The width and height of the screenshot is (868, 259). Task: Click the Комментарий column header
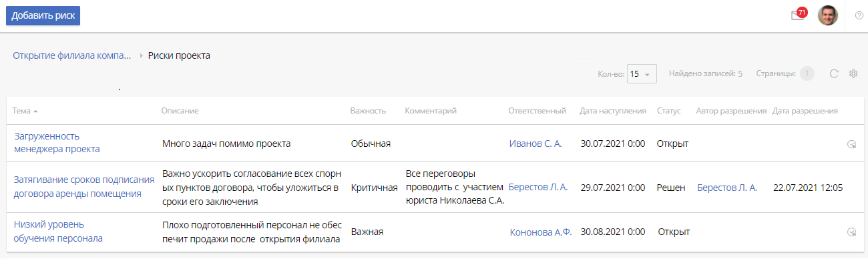click(431, 111)
